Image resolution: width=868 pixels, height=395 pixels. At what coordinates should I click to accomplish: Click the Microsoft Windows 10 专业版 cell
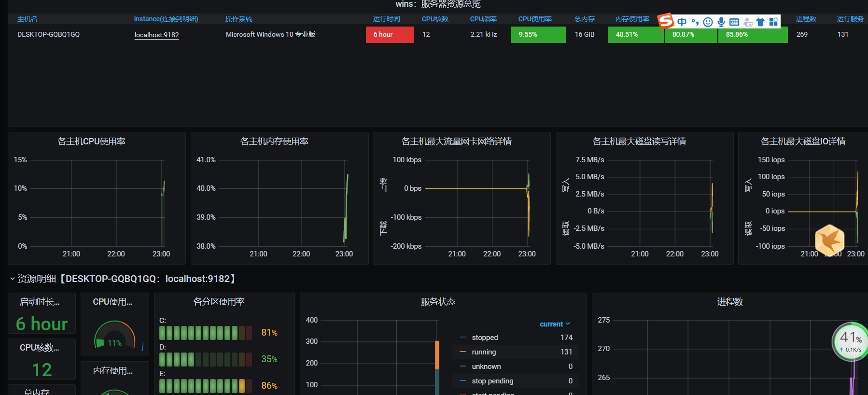point(270,35)
